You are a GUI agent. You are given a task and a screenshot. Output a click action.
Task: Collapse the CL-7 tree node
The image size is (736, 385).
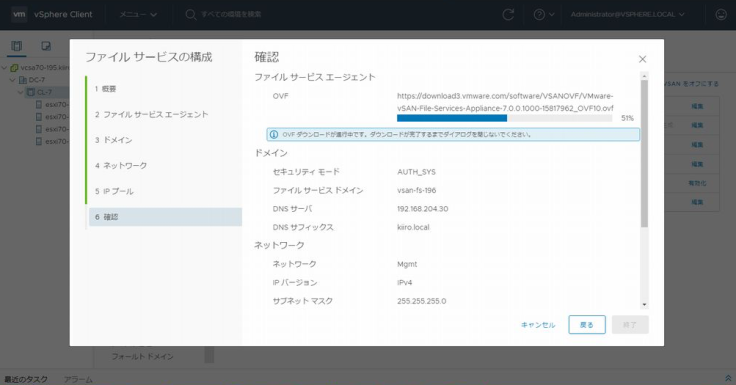click(21, 92)
